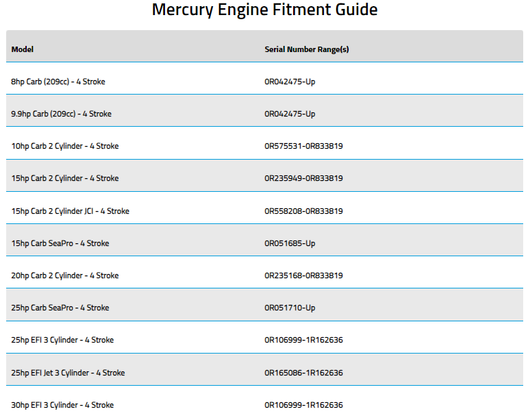The width and height of the screenshot is (528, 420).
Task: Click the Mercury Engine Fitment Guide heading
Action: (264, 10)
